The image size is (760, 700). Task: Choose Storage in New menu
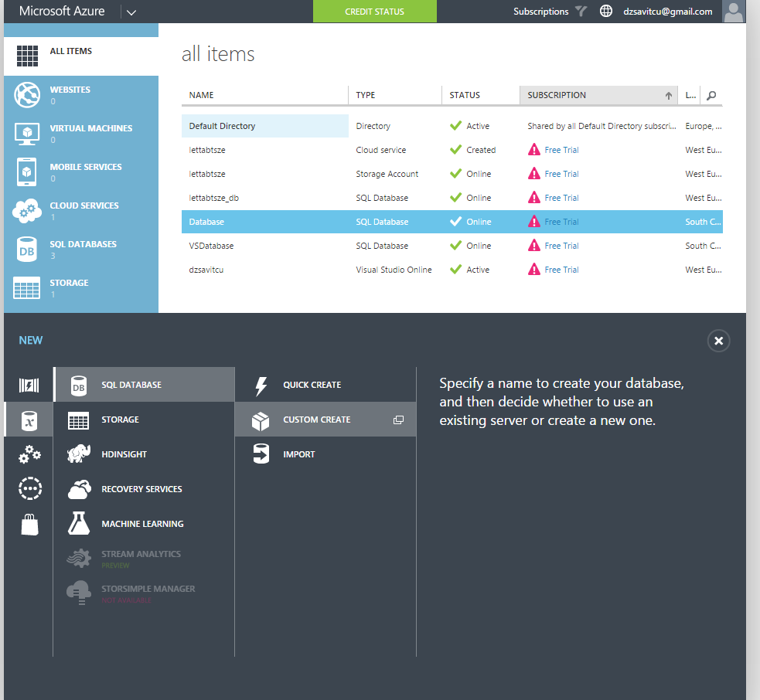coord(144,420)
